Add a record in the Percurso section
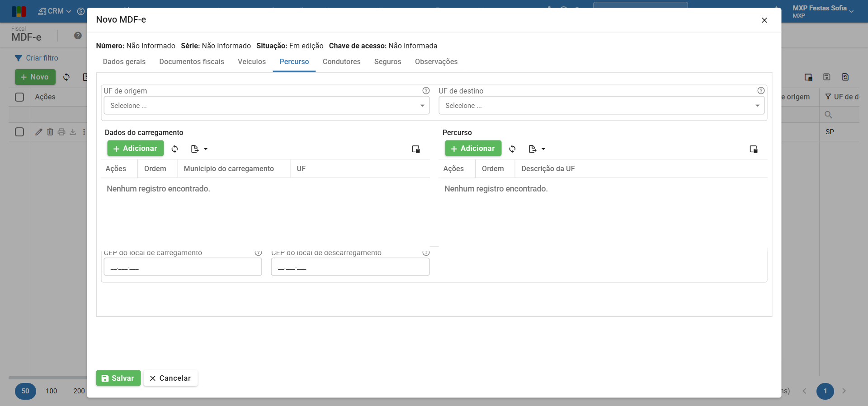 coord(473,149)
